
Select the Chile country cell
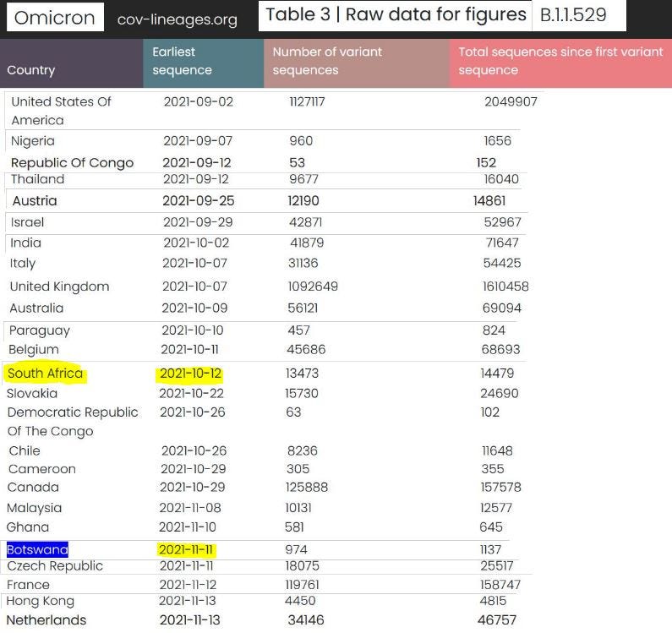tap(25, 450)
